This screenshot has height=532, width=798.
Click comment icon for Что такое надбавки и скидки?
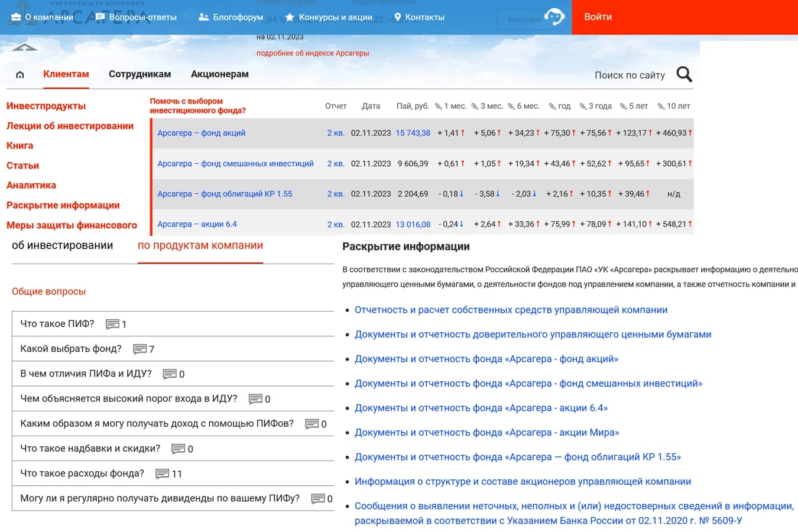(178, 449)
